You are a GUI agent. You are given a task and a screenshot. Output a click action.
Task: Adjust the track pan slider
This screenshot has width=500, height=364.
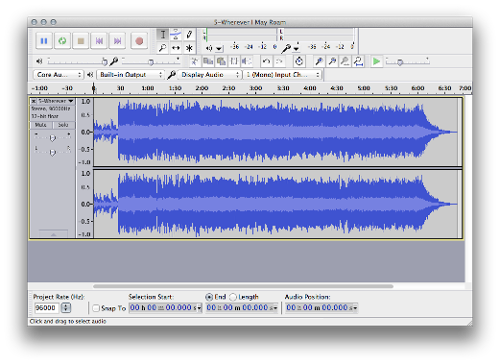[53, 152]
